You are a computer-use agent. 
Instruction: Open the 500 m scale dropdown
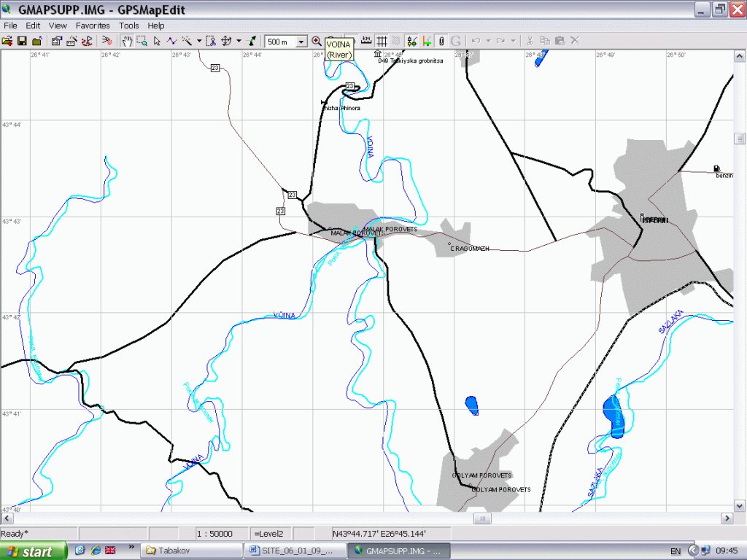click(x=301, y=42)
